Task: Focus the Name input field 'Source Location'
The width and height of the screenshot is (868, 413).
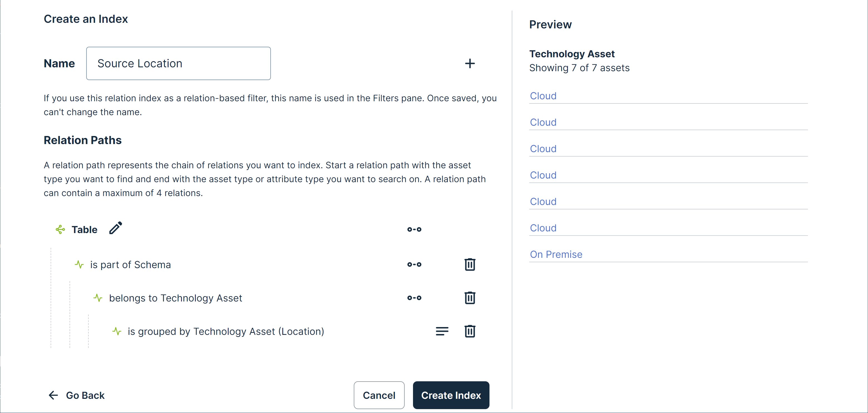Action: coord(178,63)
